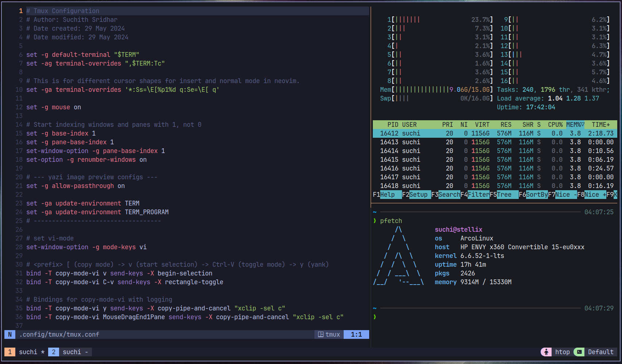Click the tmux filetype icon in statusline
The width and height of the screenshot is (622, 364).
point(321,334)
